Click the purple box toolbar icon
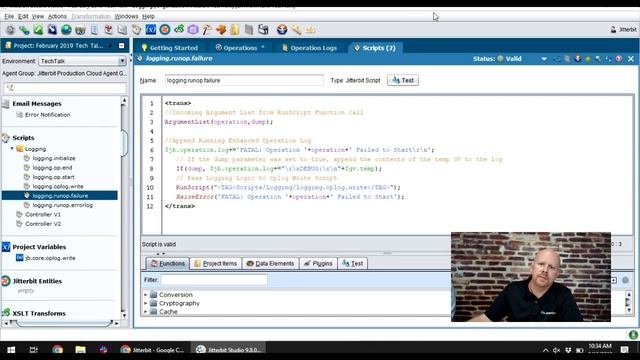 [193, 30]
